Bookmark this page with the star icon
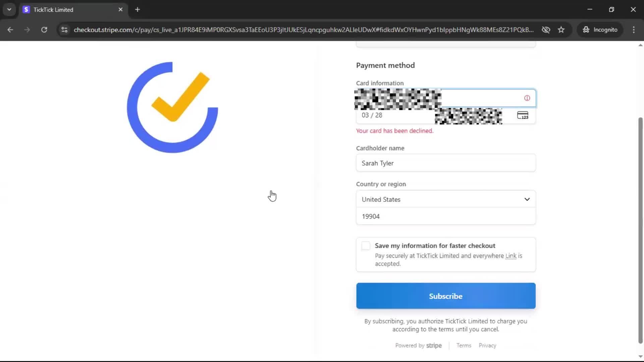 click(x=561, y=30)
